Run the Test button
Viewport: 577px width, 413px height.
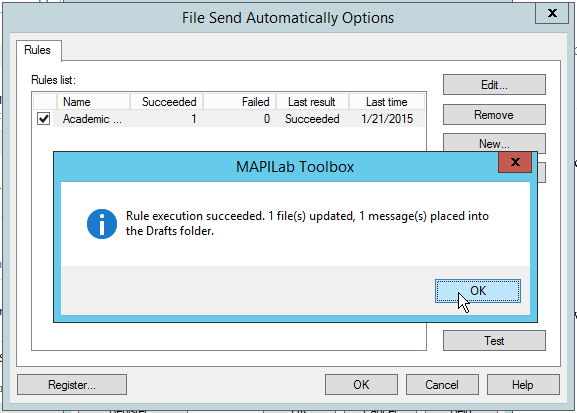pyautogui.click(x=494, y=340)
